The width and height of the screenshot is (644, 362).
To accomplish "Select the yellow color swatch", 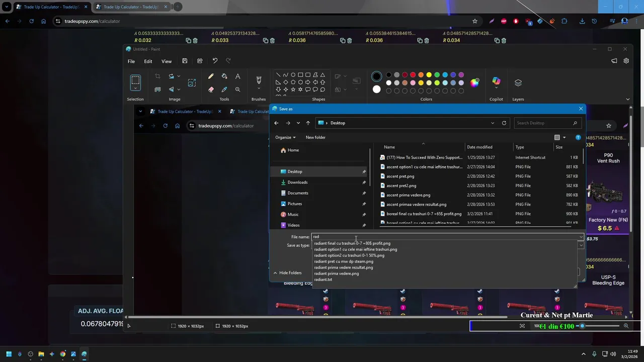I will [x=429, y=75].
